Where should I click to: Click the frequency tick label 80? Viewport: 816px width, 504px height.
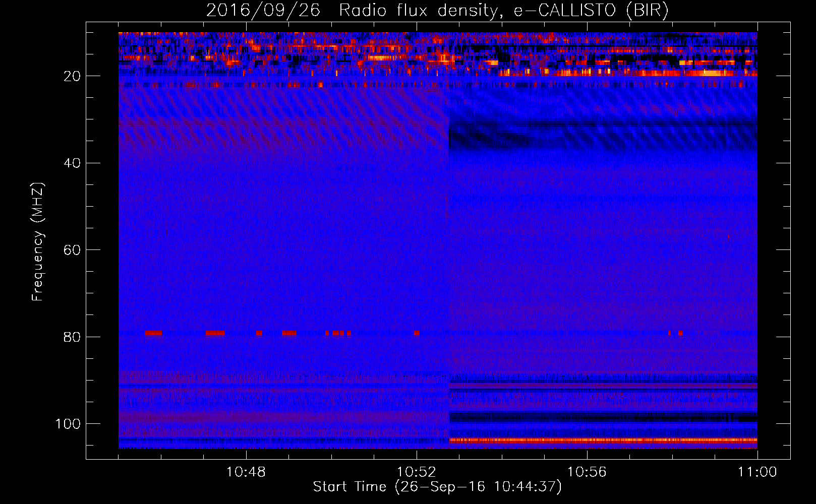[x=72, y=337]
